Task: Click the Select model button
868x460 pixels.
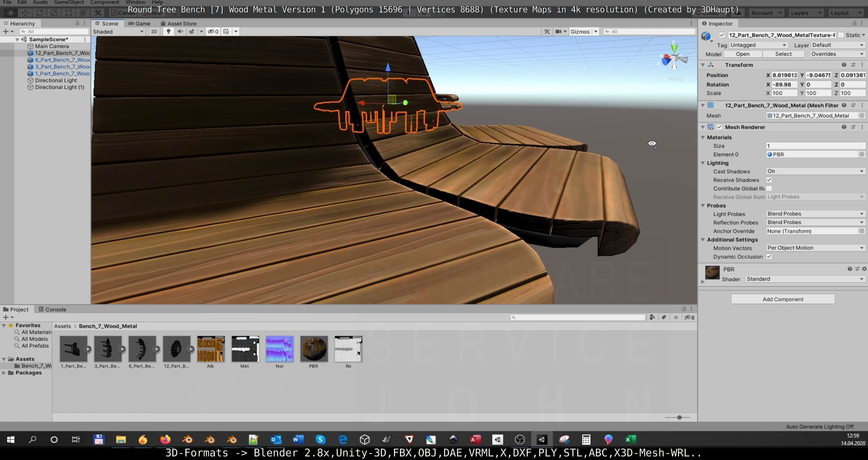Action: pyautogui.click(x=783, y=54)
